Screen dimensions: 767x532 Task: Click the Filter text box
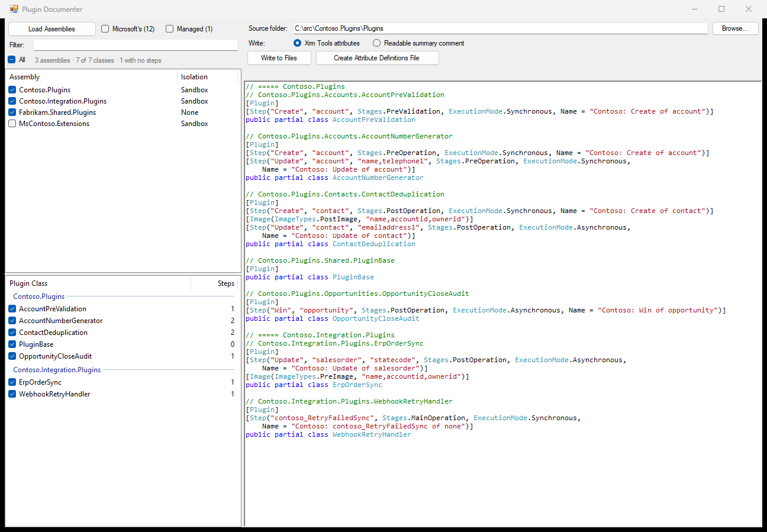(x=136, y=45)
